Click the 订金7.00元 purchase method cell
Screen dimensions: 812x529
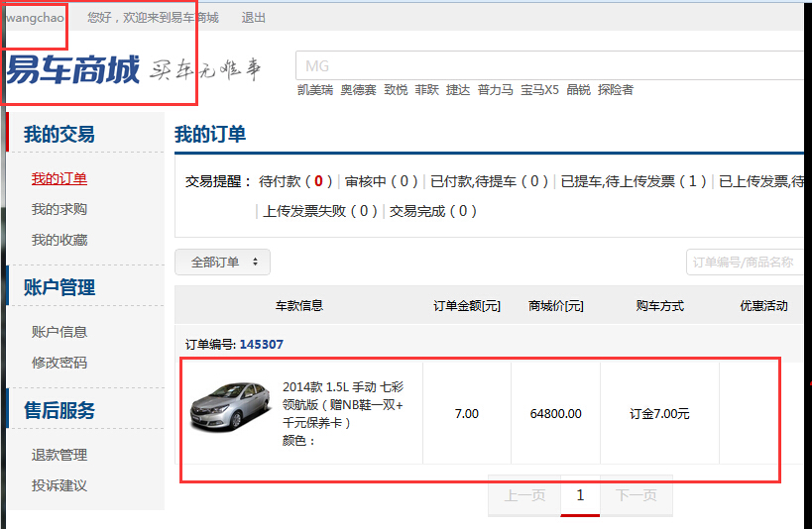[659, 413]
